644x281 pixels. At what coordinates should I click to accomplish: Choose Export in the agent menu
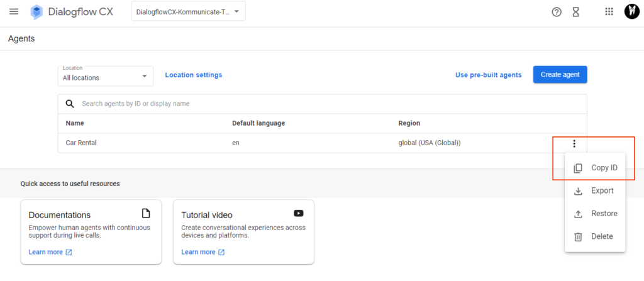click(595, 190)
